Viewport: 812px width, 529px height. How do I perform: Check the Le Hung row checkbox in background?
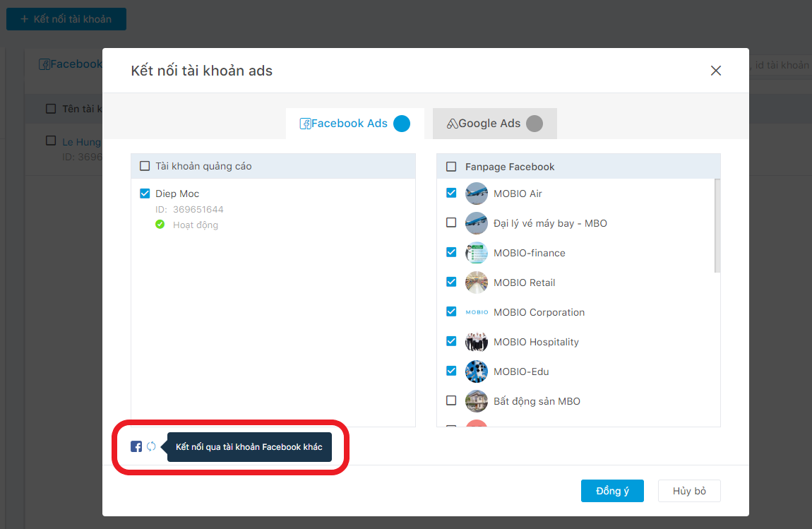coord(51,141)
